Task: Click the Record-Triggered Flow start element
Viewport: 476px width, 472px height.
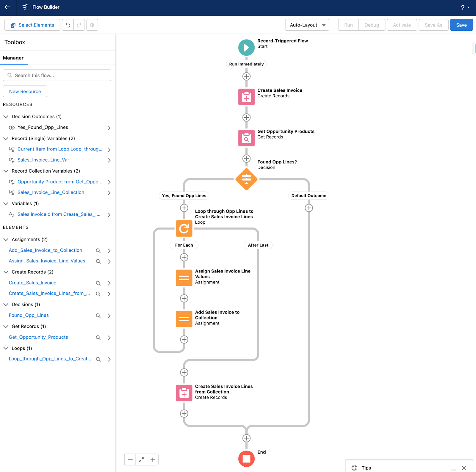Action: coord(246,47)
